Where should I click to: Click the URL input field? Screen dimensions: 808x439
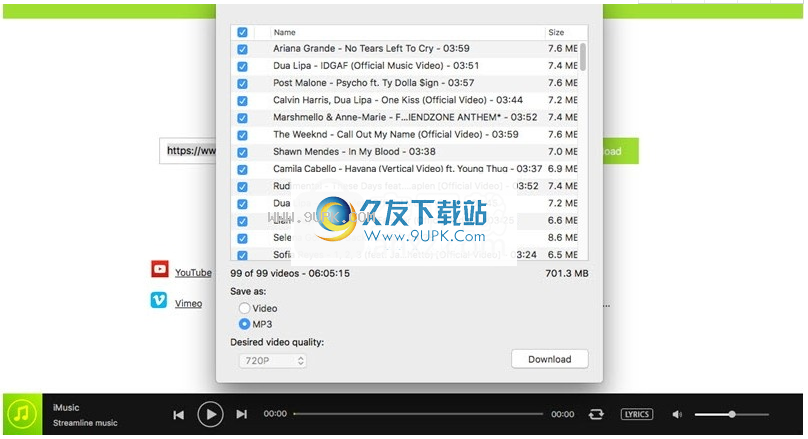coord(188,151)
